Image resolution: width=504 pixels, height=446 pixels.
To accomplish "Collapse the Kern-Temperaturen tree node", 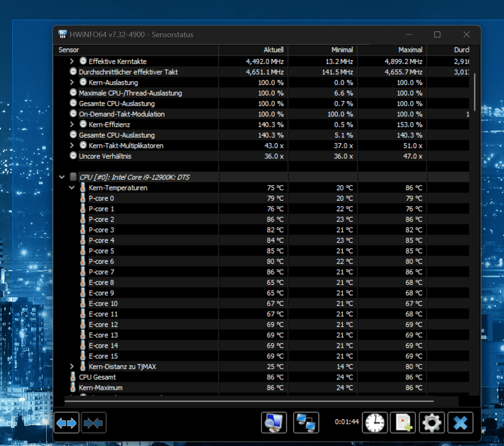I will tap(72, 188).
